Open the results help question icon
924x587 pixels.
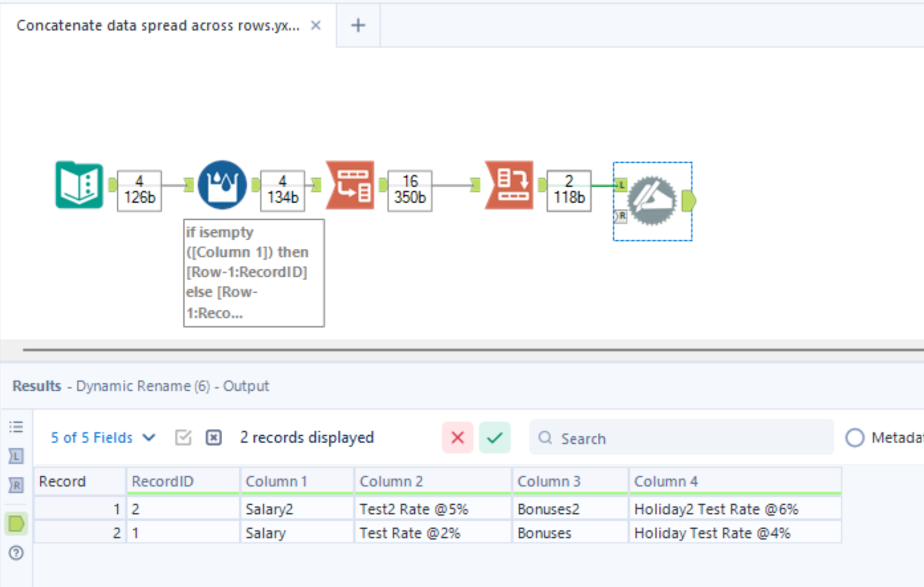(x=16, y=553)
